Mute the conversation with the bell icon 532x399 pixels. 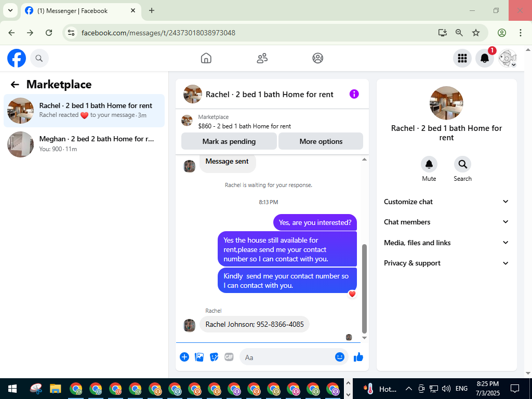tap(429, 164)
